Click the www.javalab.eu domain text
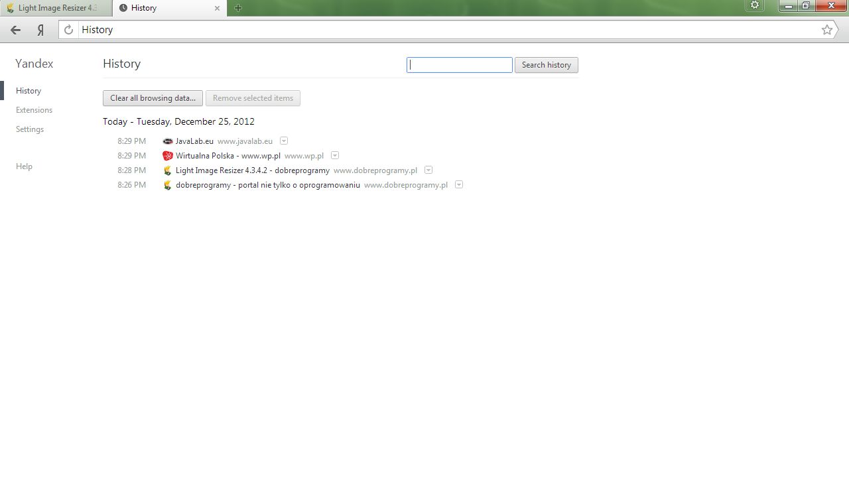The image size is (849, 504). click(245, 141)
